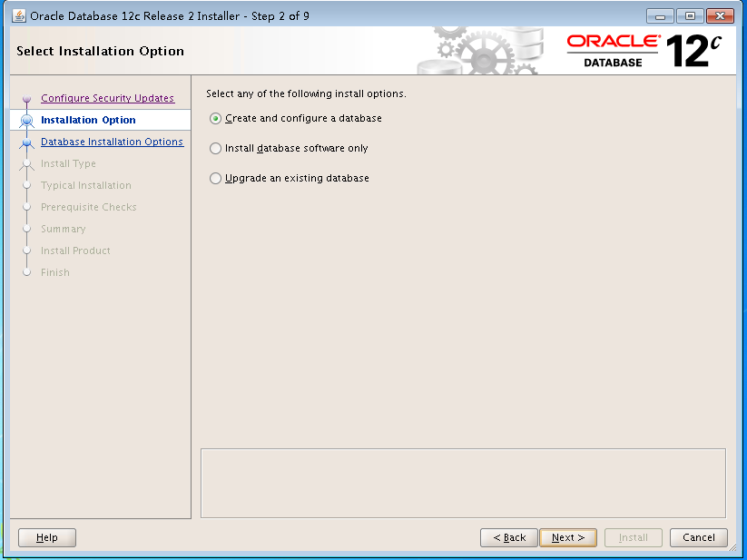This screenshot has width=747, height=560.
Task: Click the Next button to proceed
Action: [567, 537]
